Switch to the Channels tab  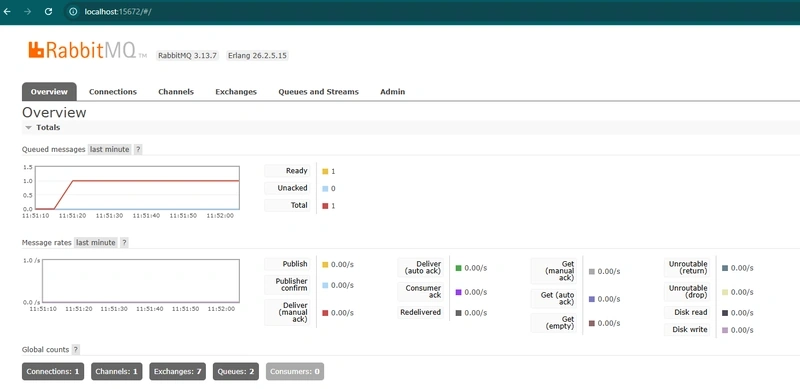[176, 92]
